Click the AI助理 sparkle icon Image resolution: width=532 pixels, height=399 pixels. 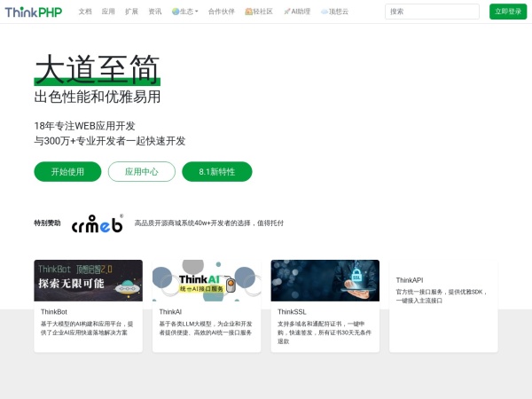[x=286, y=12]
